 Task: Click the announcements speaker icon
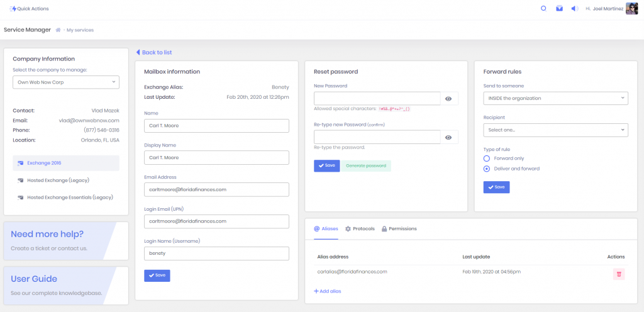[x=574, y=9]
